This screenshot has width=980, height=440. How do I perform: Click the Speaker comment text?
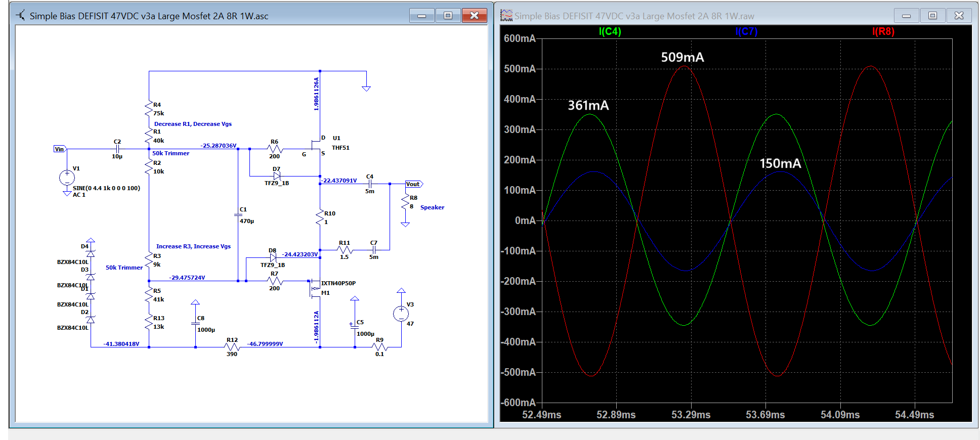pyautogui.click(x=432, y=207)
